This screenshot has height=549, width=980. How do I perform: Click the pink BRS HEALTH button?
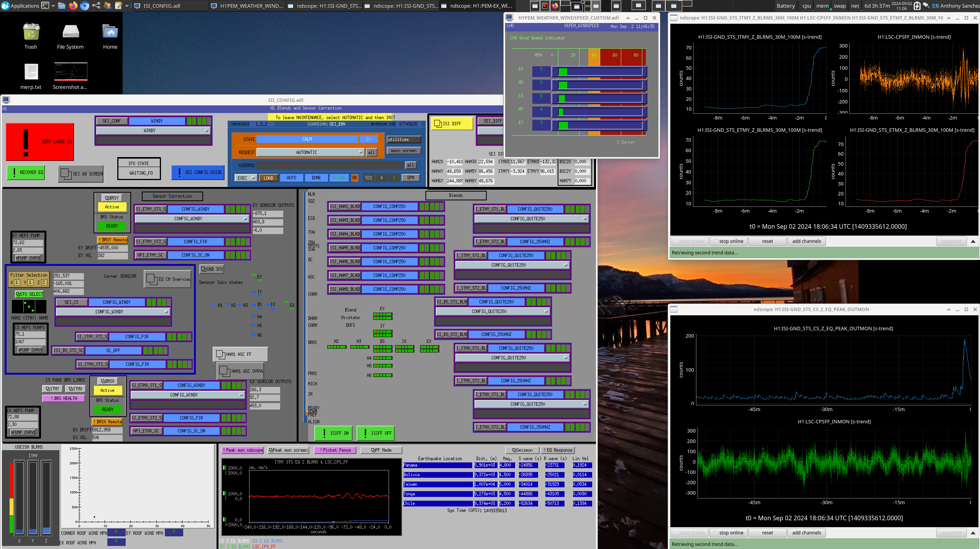tap(64, 398)
